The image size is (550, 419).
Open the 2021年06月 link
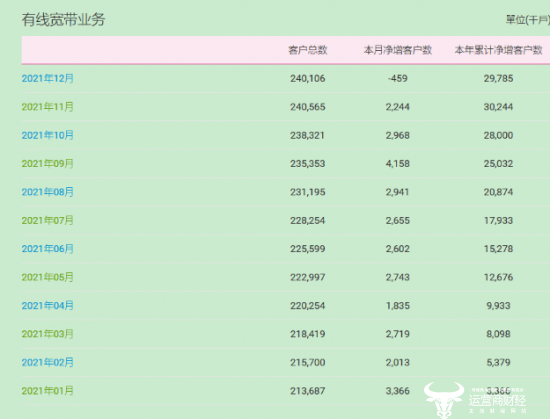pyautogui.click(x=48, y=249)
